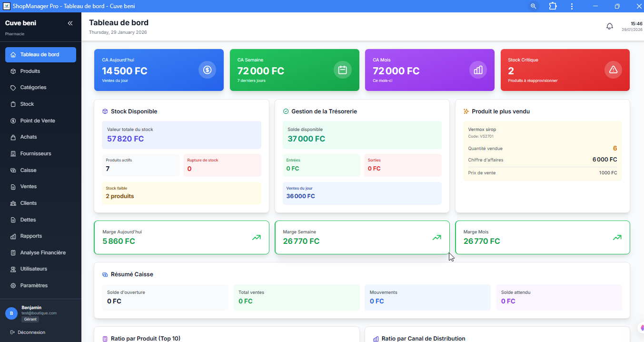
Task: Click the dollar icon on CA Aujourd'hui card
Action: click(207, 70)
